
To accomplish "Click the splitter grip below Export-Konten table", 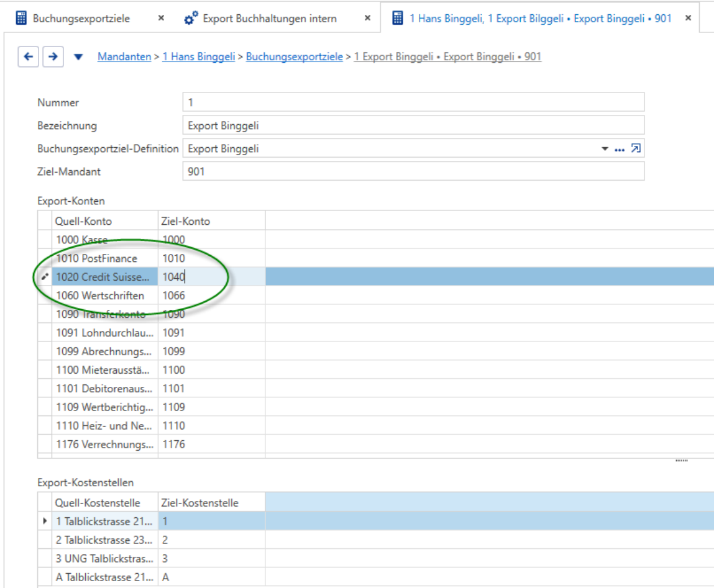I will [681, 461].
